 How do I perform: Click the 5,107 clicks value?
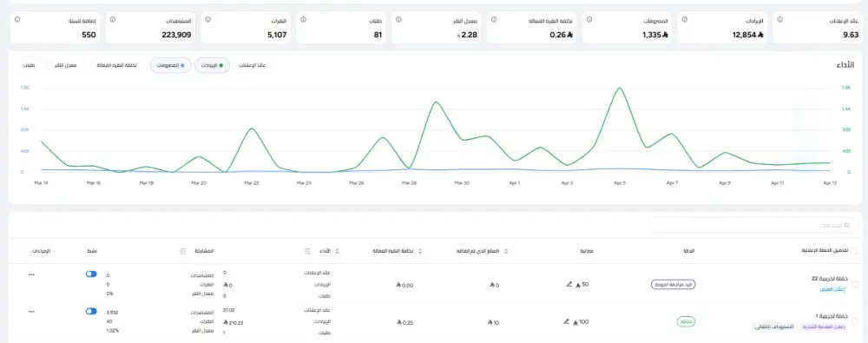click(276, 35)
